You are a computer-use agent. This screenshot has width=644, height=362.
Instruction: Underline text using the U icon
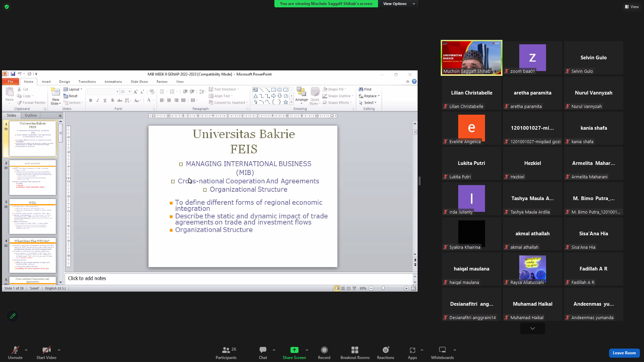[105, 100]
